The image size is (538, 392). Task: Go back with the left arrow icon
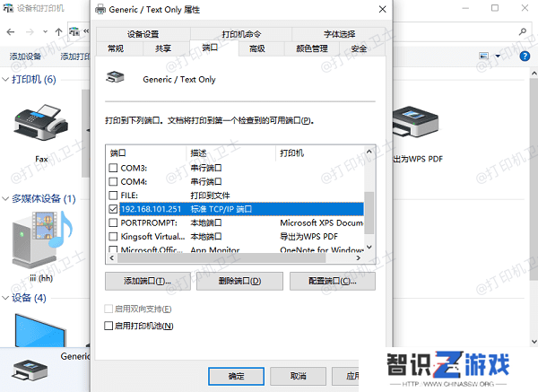(11, 32)
